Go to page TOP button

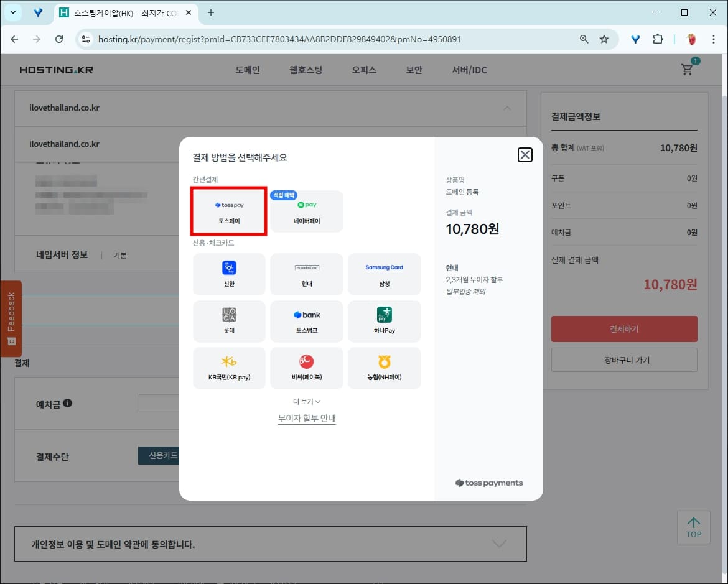(694, 527)
